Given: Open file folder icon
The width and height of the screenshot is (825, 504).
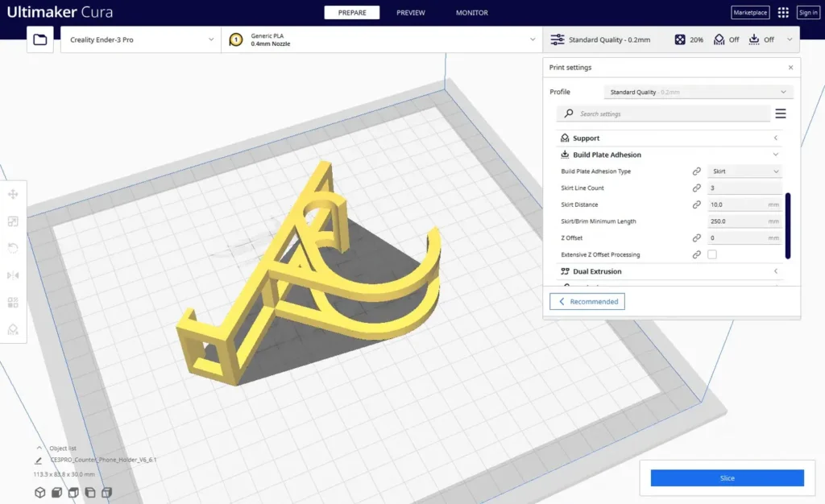Looking at the screenshot, I should 40,39.
